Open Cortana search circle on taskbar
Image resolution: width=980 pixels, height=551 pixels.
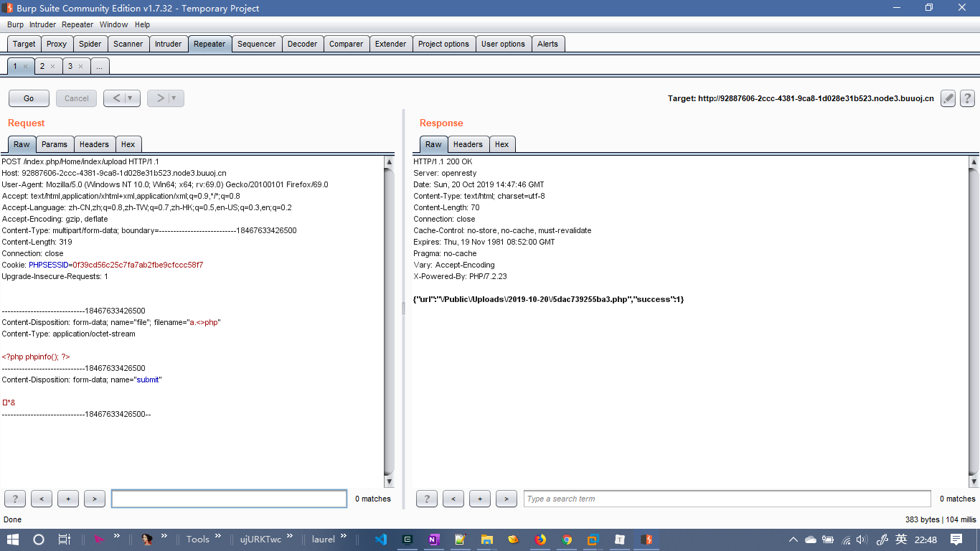point(39,540)
